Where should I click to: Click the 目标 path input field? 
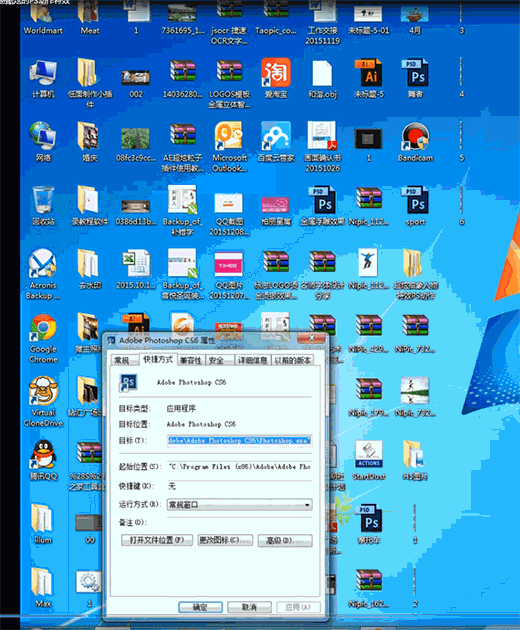[240, 440]
